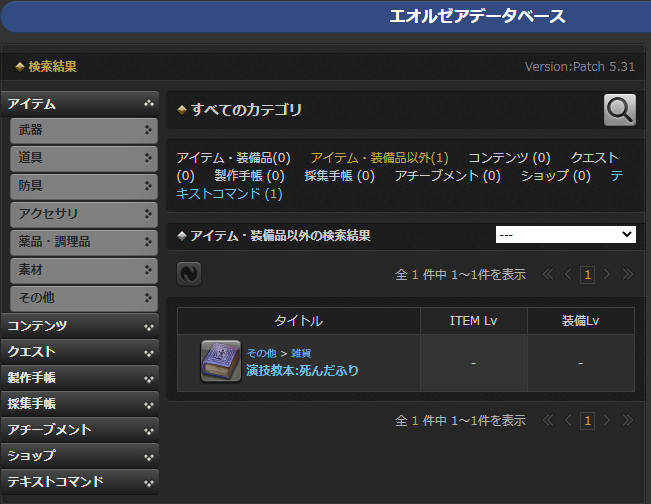This screenshot has height=504, width=651.
Task: Open the その他 sidebar category
Action: (84, 298)
